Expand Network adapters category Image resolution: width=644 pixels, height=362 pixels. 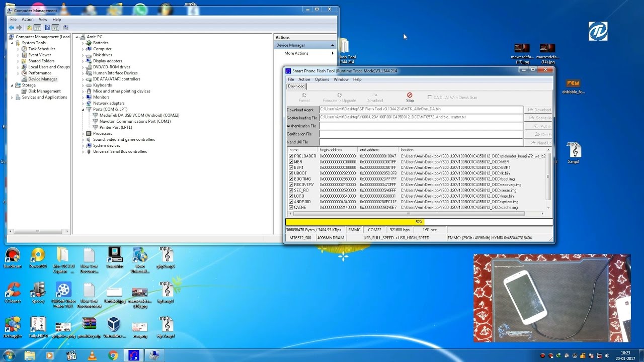(x=83, y=103)
